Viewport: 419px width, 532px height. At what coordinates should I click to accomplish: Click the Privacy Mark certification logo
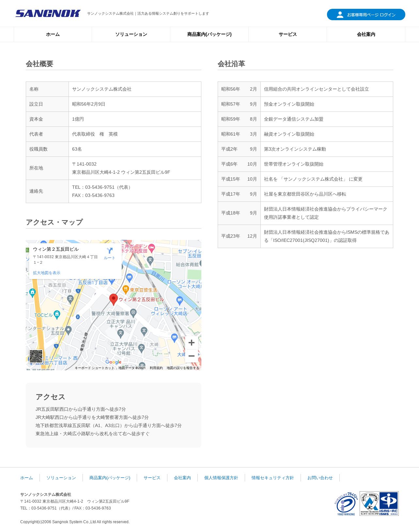tap(346, 504)
